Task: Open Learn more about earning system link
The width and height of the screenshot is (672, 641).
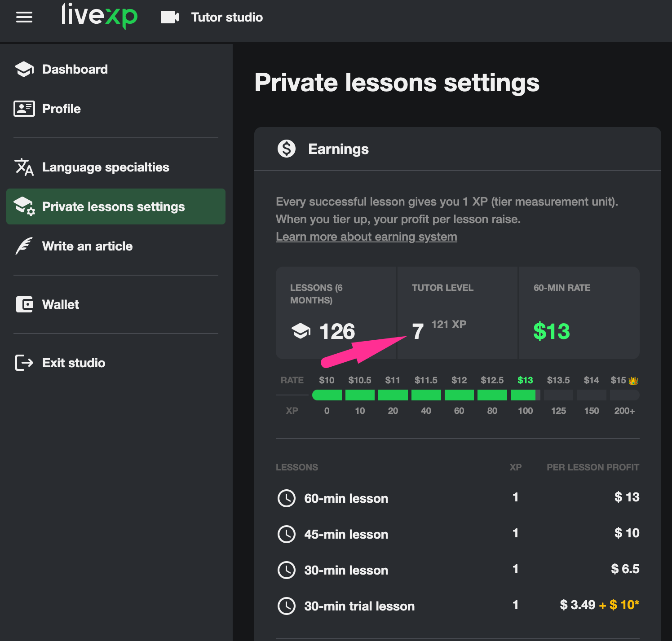Action: pos(367,237)
